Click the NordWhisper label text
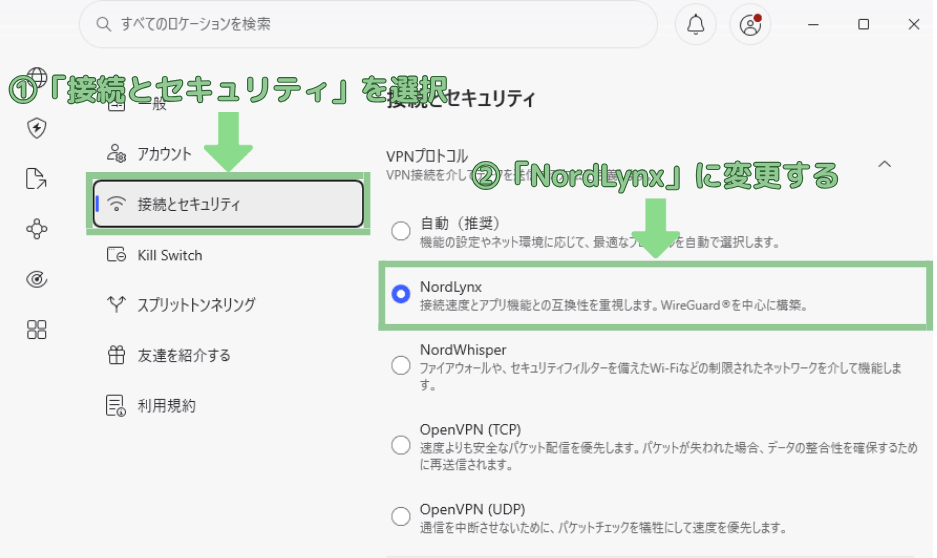Image resolution: width=937 pixels, height=558 pixels. coord(463,349)
